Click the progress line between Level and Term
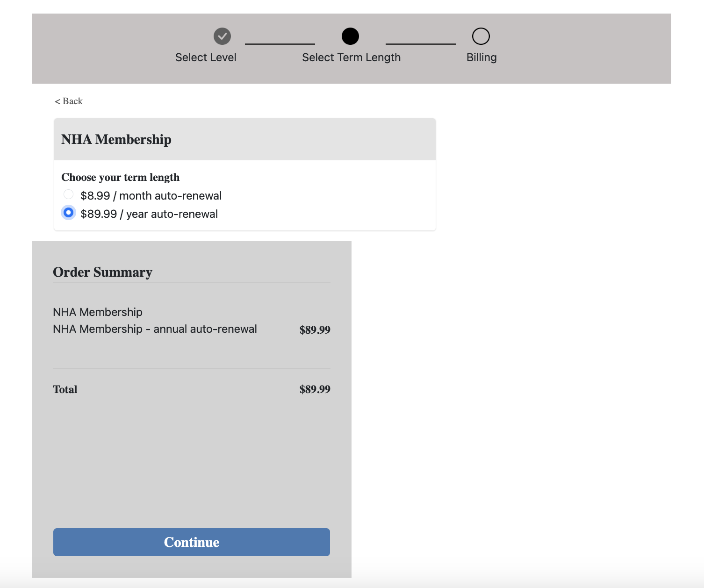Viewport: 704px width, 588px height. (x=280, y=44)
